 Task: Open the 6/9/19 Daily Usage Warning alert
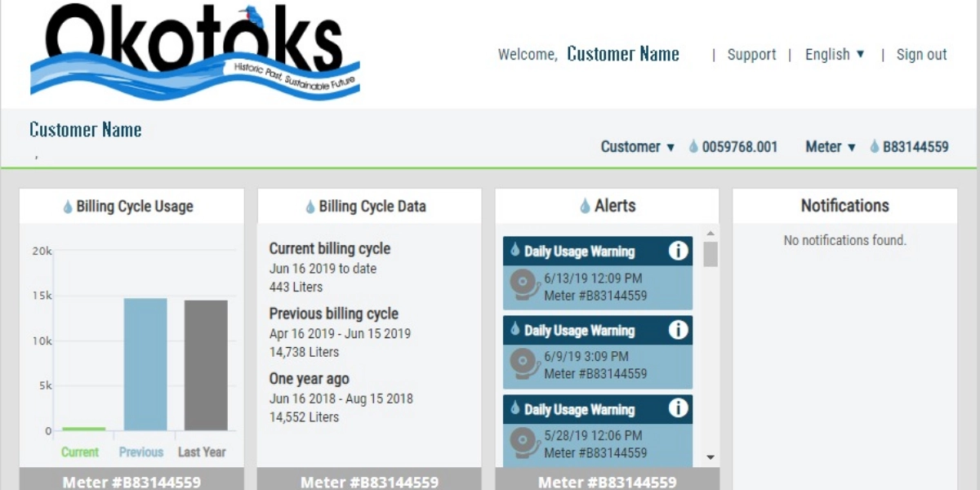point(598,353)
